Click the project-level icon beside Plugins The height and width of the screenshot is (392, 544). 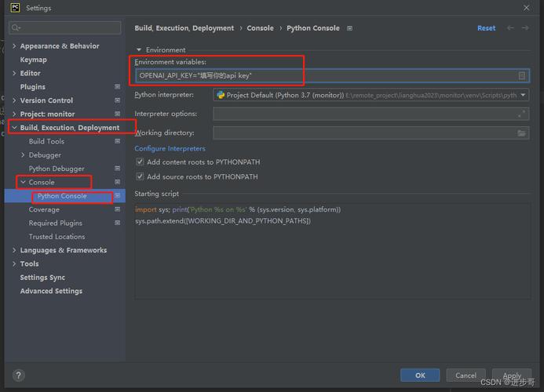click(x=117, y=87)
